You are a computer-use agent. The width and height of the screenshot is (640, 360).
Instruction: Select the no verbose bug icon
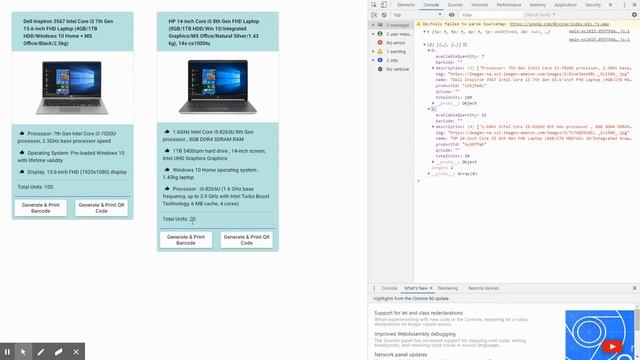coord(380,69)
